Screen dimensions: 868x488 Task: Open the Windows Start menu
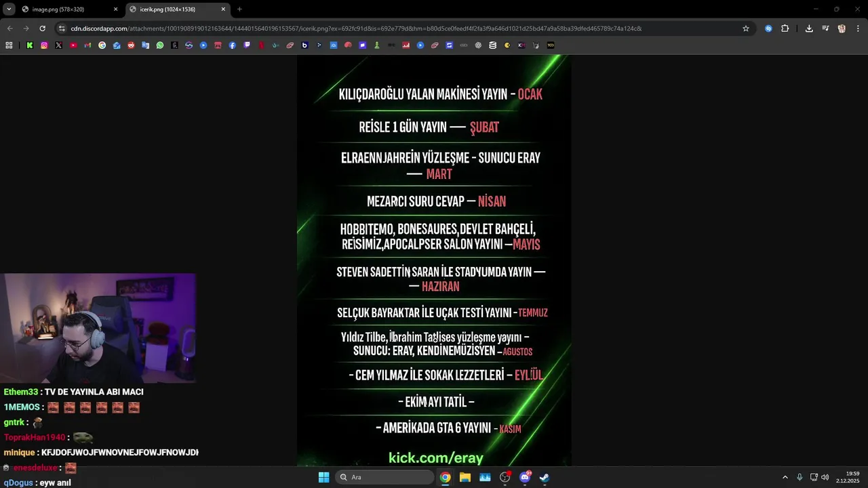point(323,477)
